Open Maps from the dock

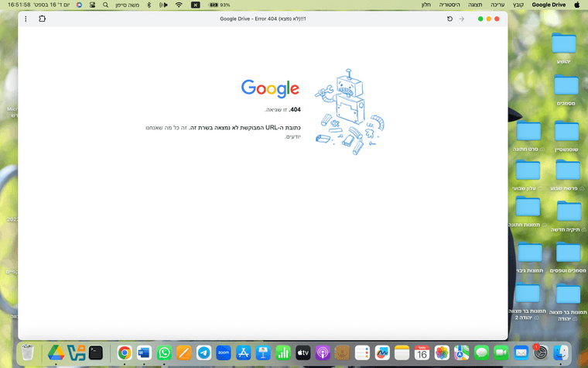coord(462,353)
